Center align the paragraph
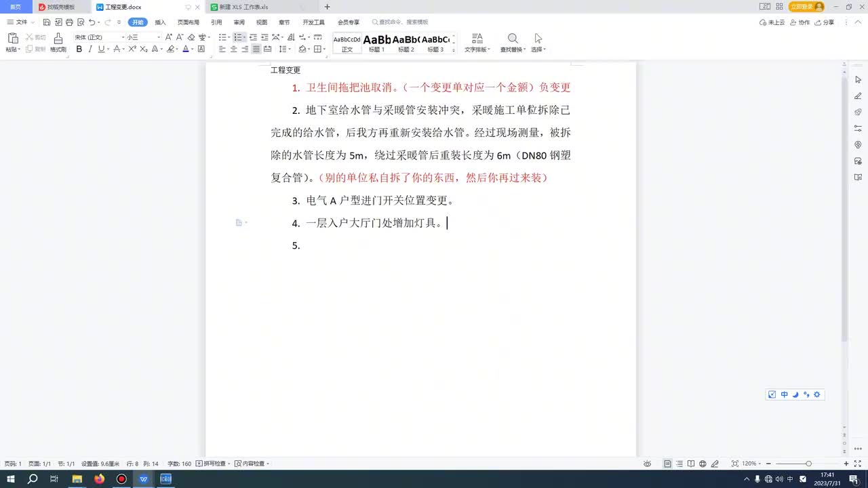The width and height of the screenshot is (868, 488). [234, 49]
